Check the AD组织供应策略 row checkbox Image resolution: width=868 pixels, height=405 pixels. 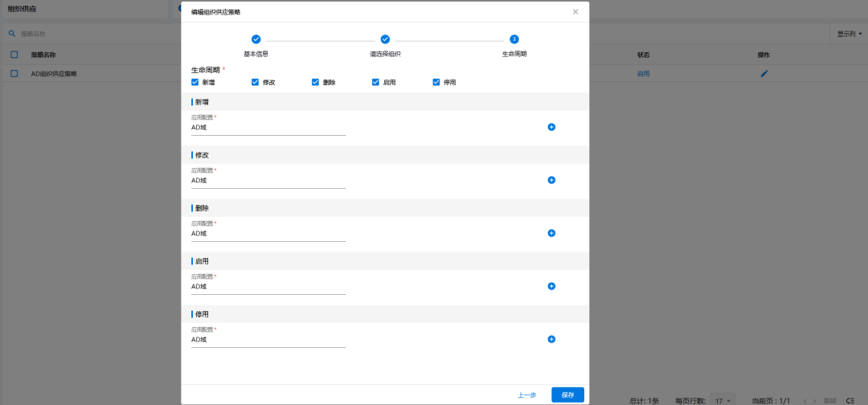point(14,74)
